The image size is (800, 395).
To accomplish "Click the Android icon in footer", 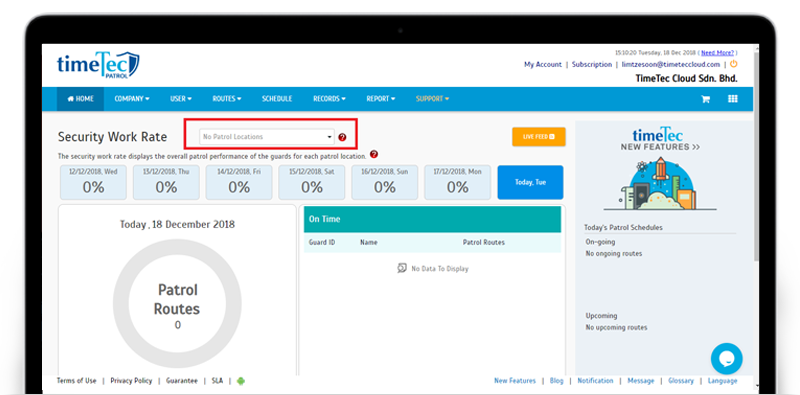I will [241, 381].
